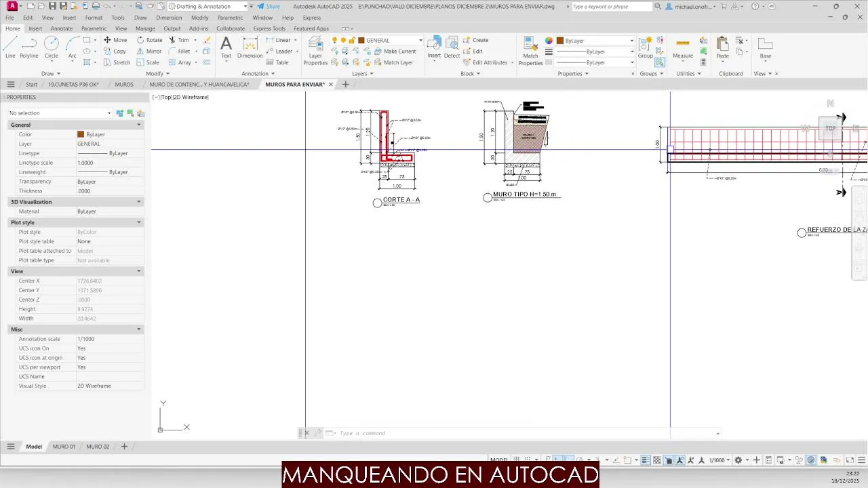Open the Parametric ribbon tab
The image size is (868, 488).
94,28
